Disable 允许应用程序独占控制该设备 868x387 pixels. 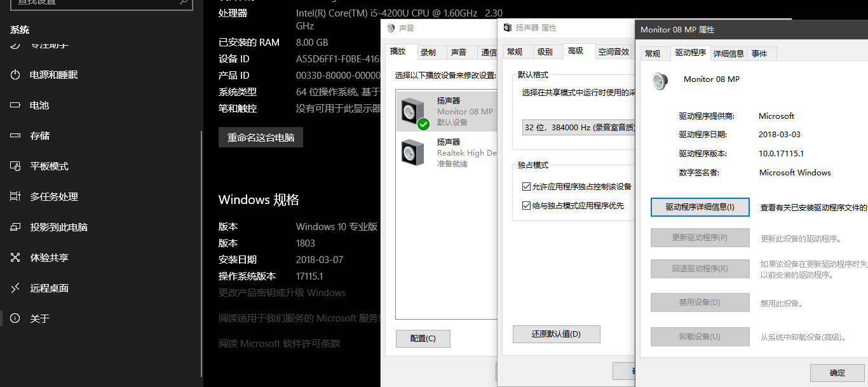[526, 186]
